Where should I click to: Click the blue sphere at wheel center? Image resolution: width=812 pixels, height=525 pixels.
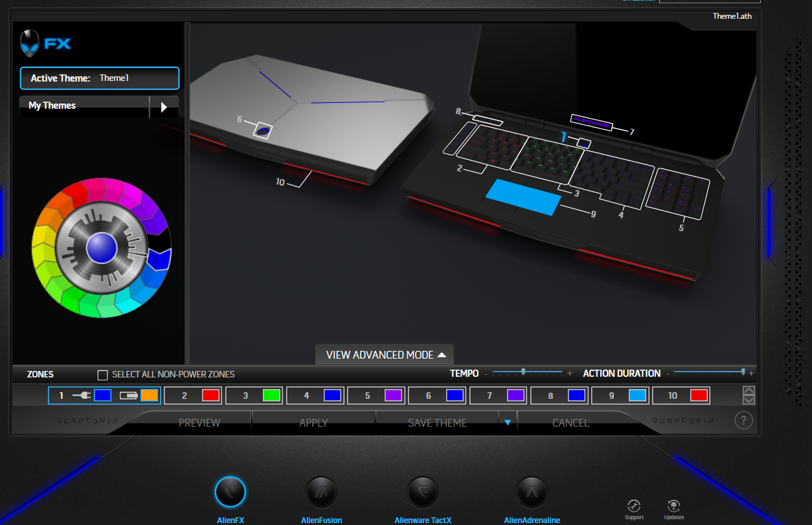pos(101,248)
